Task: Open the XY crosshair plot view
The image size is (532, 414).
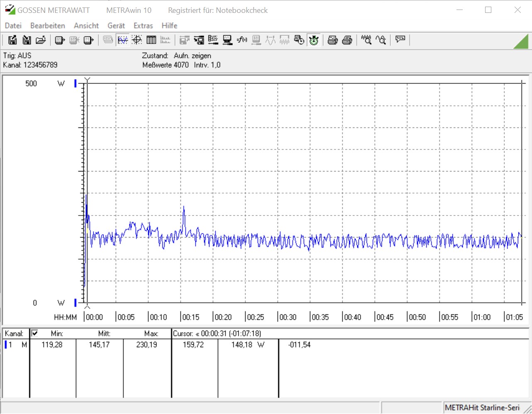Action: (x=137, y=40)
